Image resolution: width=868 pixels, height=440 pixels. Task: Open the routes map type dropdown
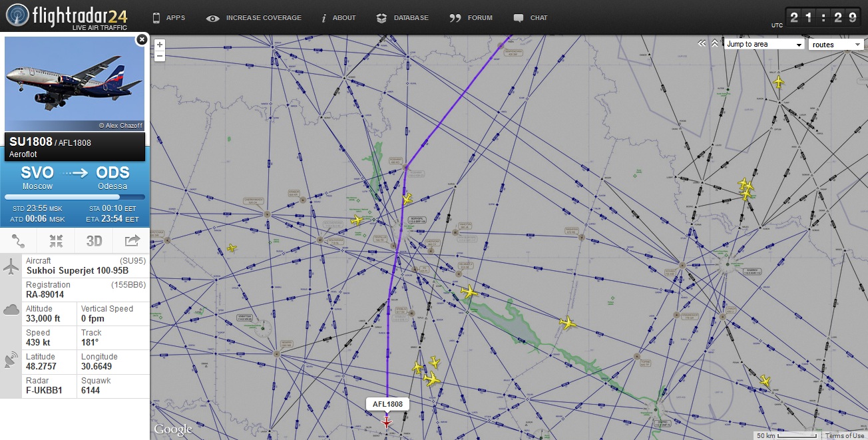click(835, 45)
